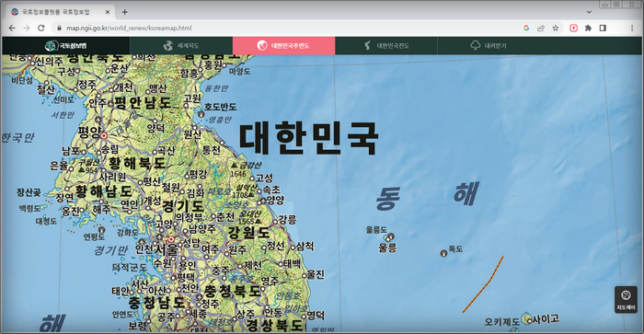
Task: Click the 서울 capital marker symbol
Action: click(171, 239)
